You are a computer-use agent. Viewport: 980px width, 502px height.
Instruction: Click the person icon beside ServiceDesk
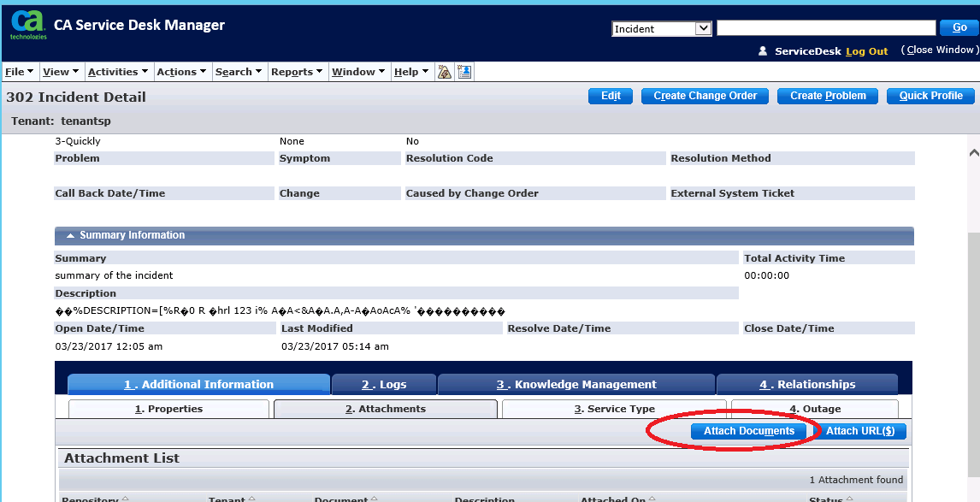763,50
